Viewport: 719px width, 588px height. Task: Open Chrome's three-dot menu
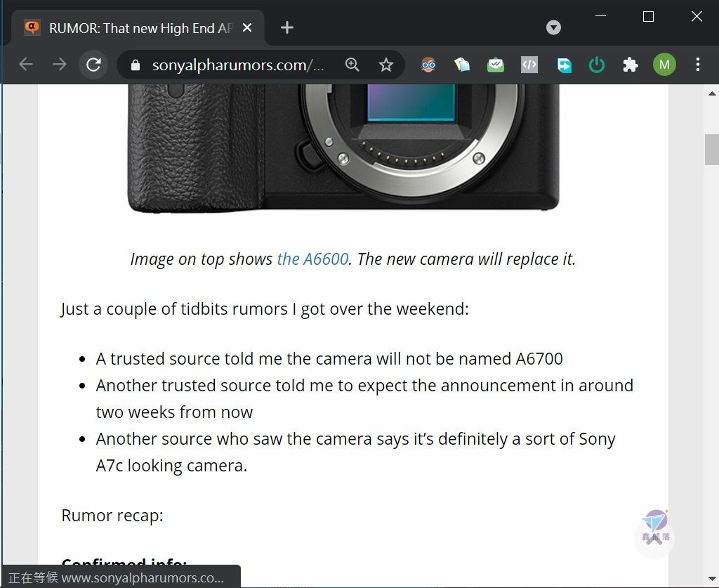[698, 65]
